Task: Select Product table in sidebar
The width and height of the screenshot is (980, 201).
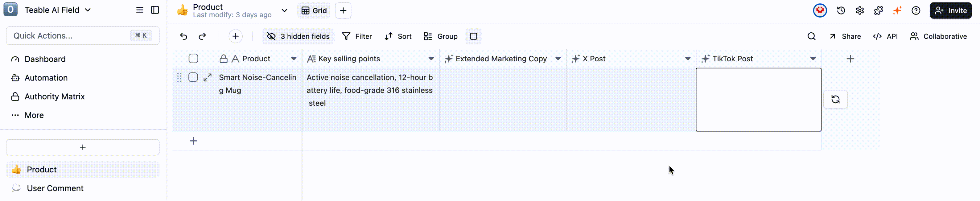Action: [83, 170]
